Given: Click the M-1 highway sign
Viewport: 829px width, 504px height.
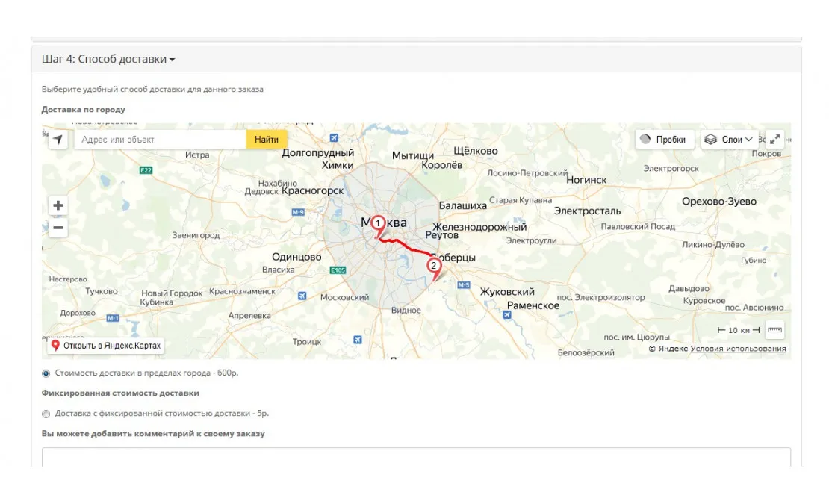Looking at the screenshot, I should click(113, 318).
